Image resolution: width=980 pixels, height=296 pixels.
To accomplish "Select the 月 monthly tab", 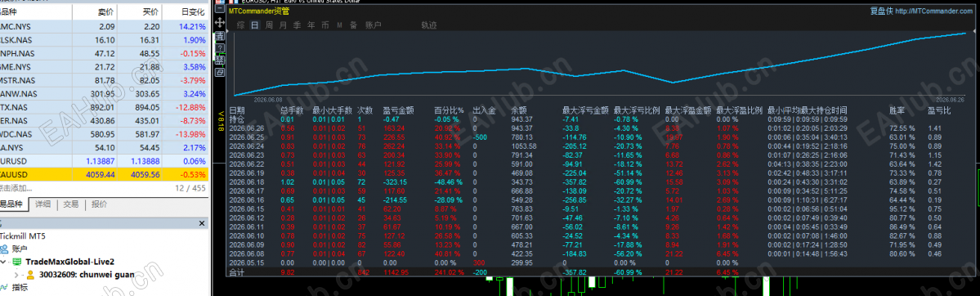I will 283,25.
